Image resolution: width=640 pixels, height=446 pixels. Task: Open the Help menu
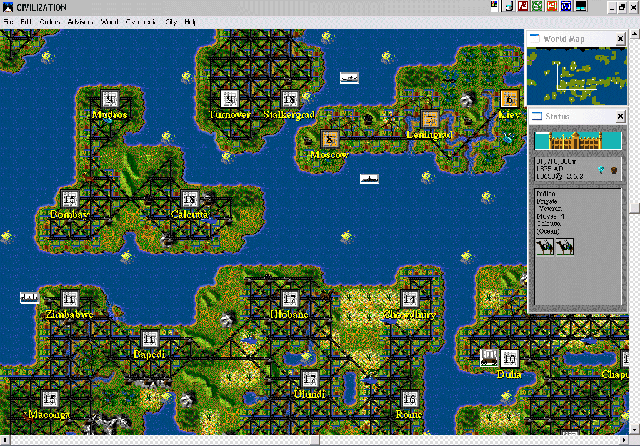click(x=190, y=22)
